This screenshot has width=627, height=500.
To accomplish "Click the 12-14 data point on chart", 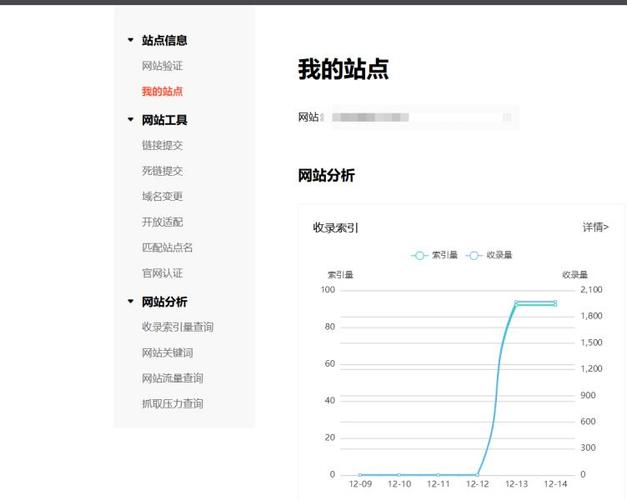I will coord(555,303).
